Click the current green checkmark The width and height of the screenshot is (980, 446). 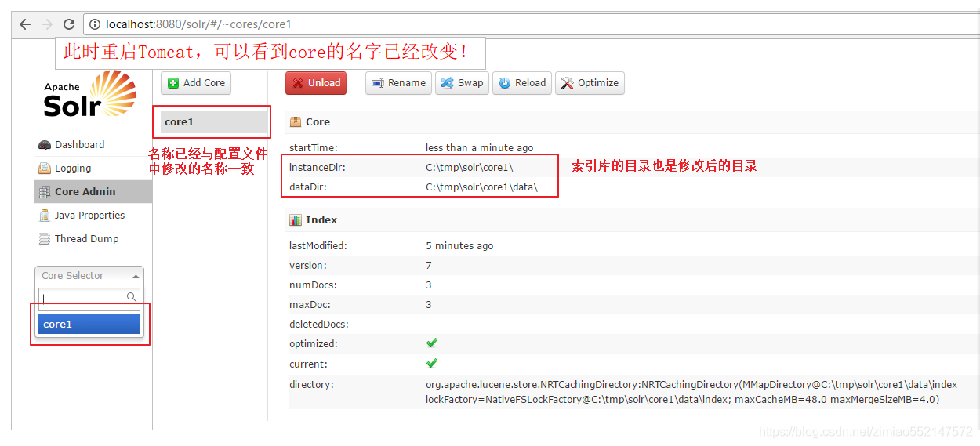coord(431,363)
